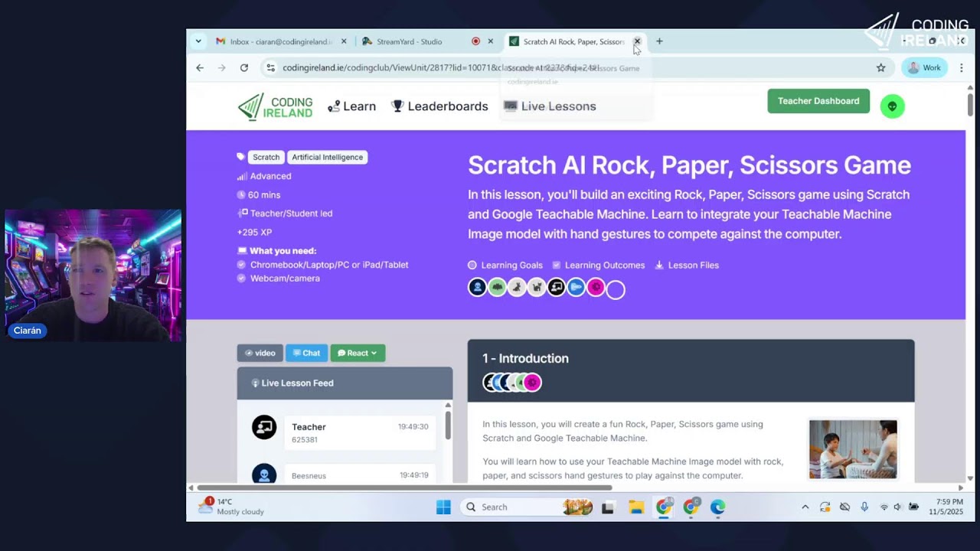Click the site information icon in address bar
Screen dimensions: 980x551
coord(270,67)
